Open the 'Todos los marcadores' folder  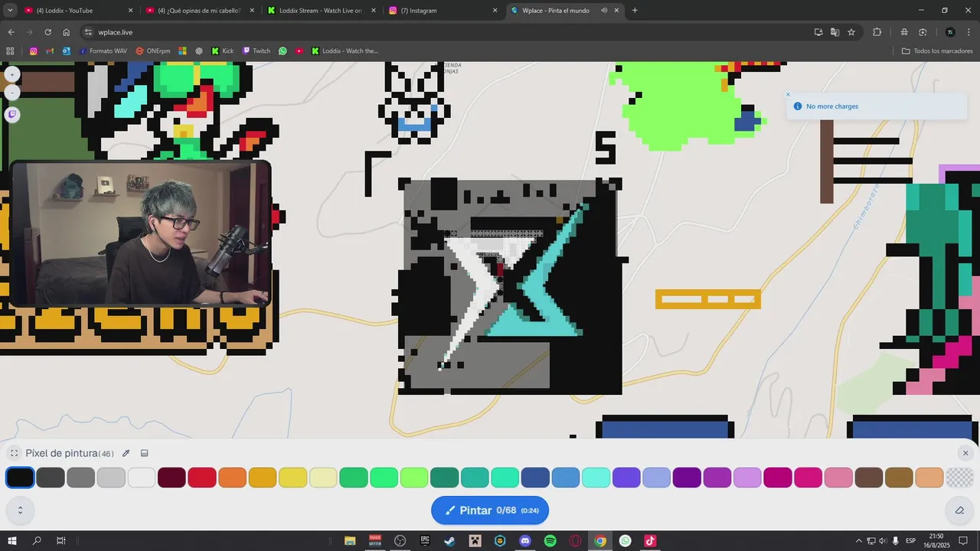point(937,51)
